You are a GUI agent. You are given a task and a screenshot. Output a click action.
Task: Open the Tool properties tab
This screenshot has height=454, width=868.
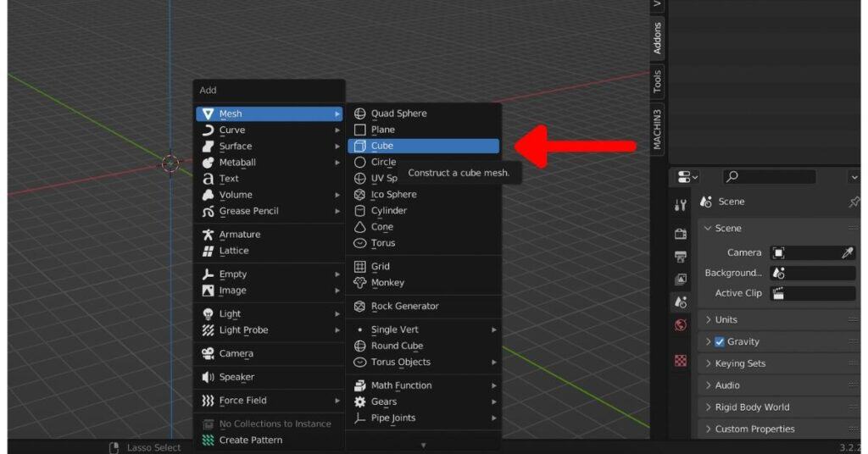[x=680, y=205]
